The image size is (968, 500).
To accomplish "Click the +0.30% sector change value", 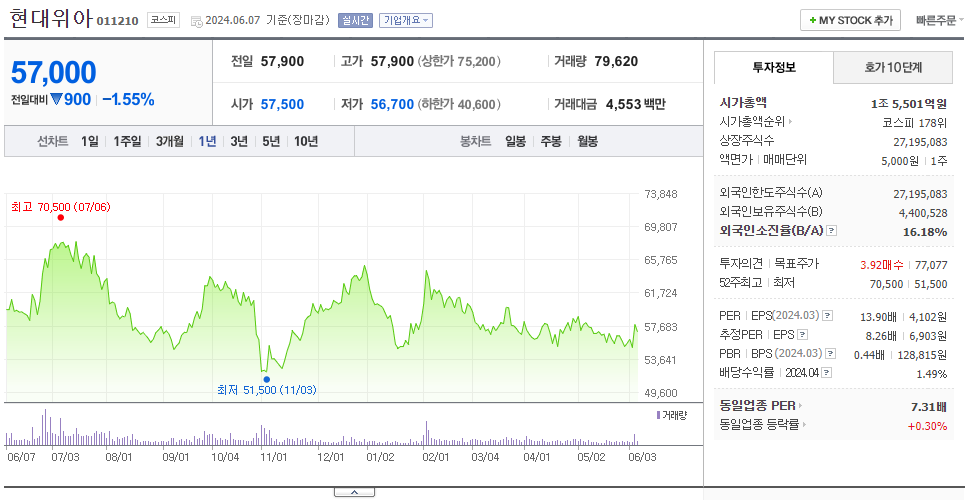I will tap(927, 426).
